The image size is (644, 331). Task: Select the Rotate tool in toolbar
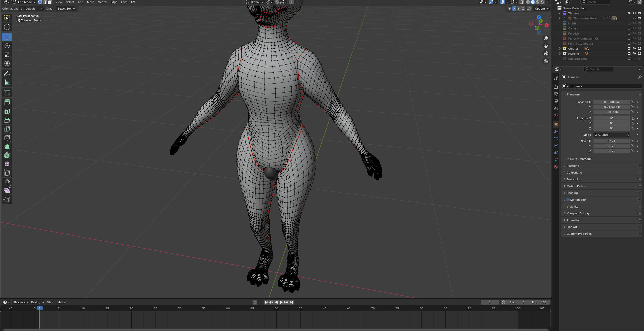click(7, 46)
